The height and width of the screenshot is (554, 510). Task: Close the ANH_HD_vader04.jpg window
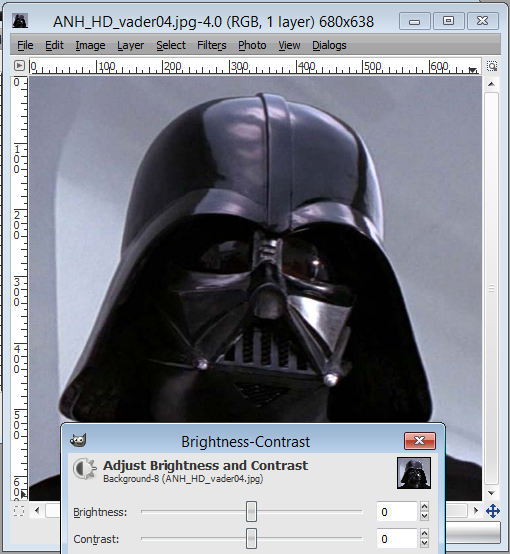point(482,21)
